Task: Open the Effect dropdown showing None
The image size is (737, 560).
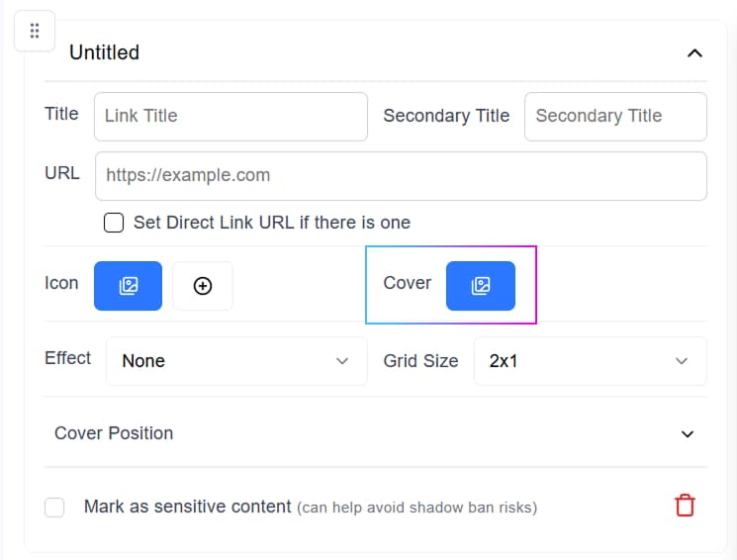Action: [x=230, y=361]
